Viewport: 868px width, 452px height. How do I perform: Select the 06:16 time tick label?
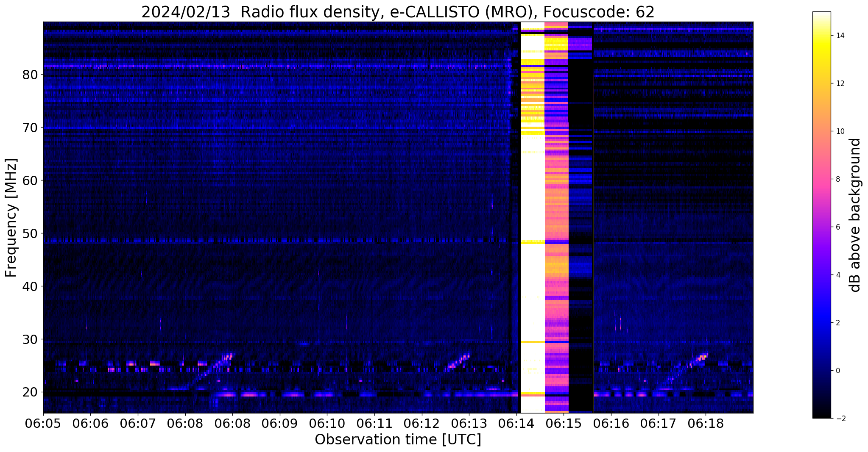point(611,423)
